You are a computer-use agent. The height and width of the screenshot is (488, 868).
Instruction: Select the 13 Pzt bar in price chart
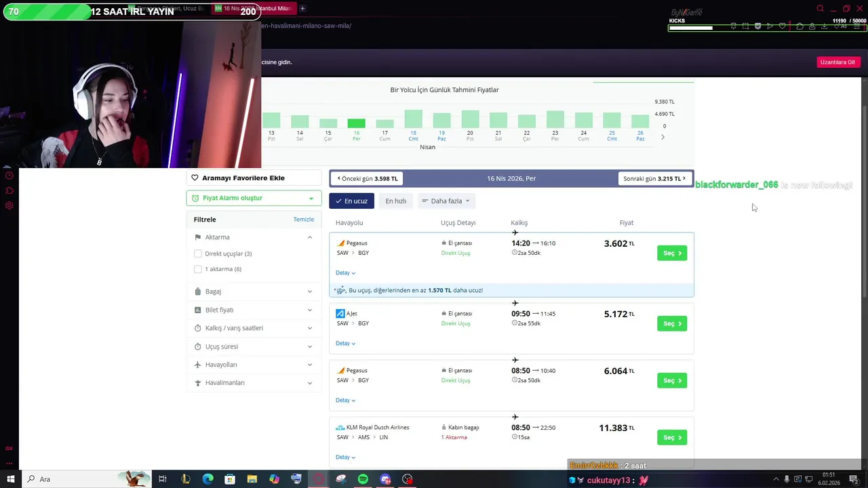pyautogui.click(x=271, y=120)
